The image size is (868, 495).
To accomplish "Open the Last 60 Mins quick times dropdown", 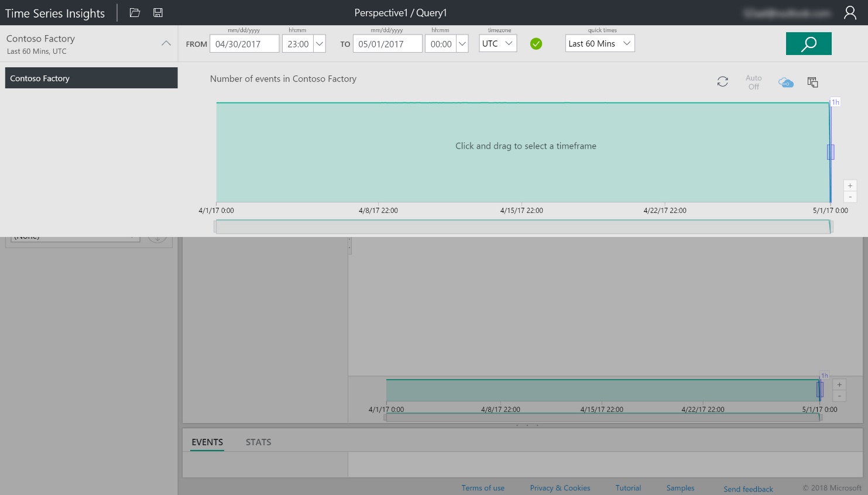I will 600,44.
